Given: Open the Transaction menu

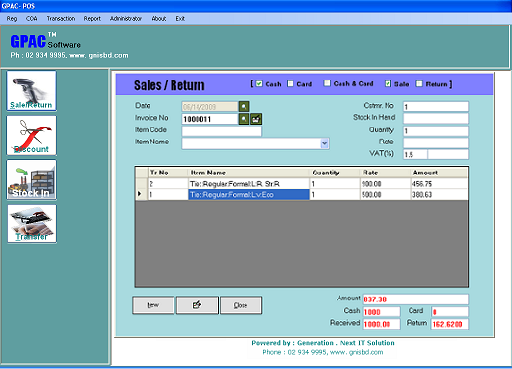Looking at the screenshot, I should pos(61,19).
